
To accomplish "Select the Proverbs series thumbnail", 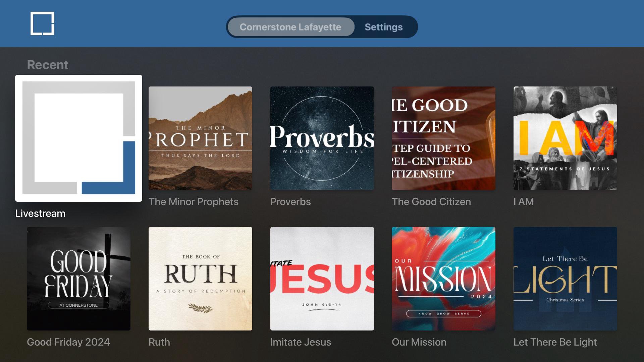I will (322, 138).
